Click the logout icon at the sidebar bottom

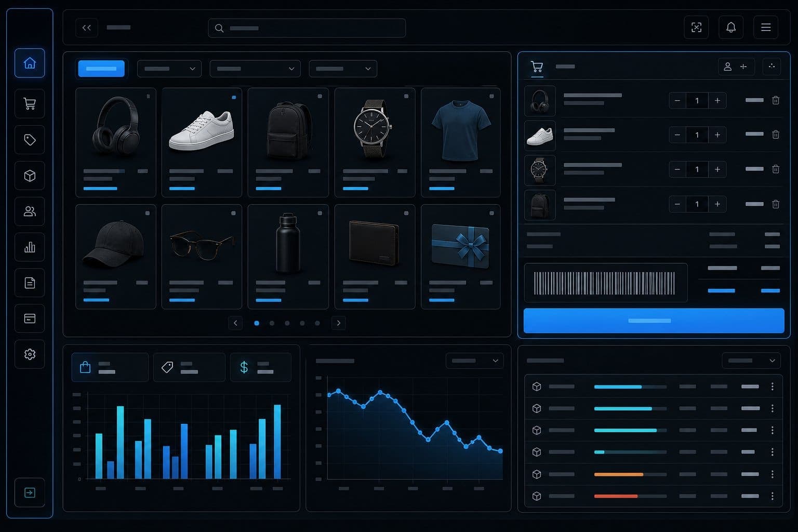coord(30,493)
